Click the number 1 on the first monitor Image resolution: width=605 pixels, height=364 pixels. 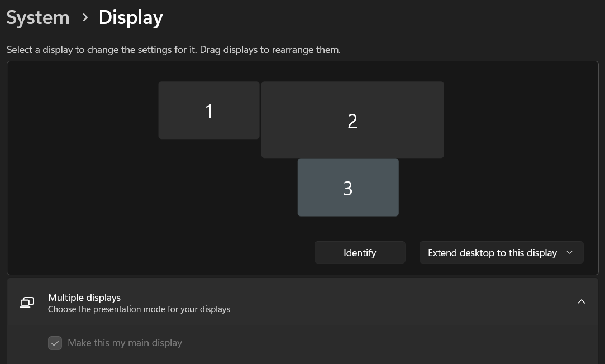coord(209,111)
